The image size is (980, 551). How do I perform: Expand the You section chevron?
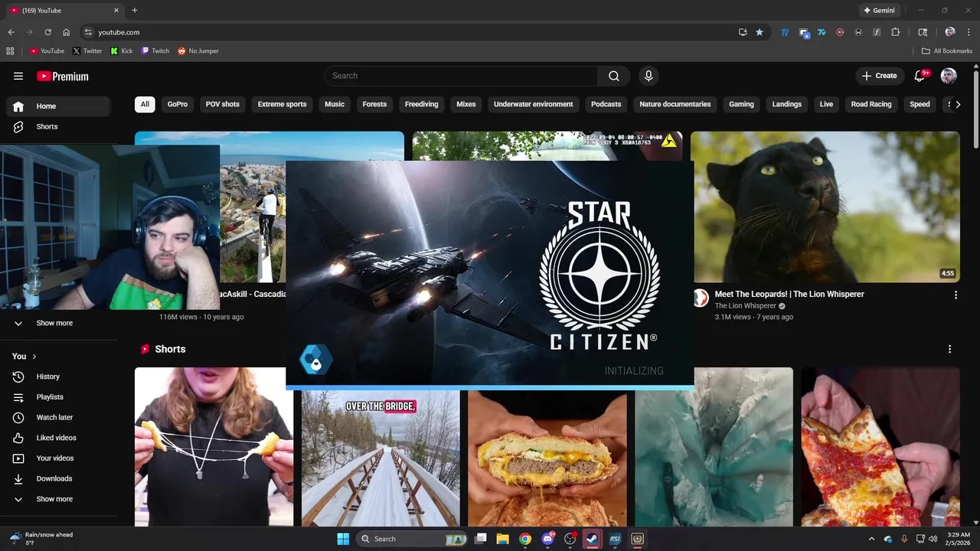point(34,357)
